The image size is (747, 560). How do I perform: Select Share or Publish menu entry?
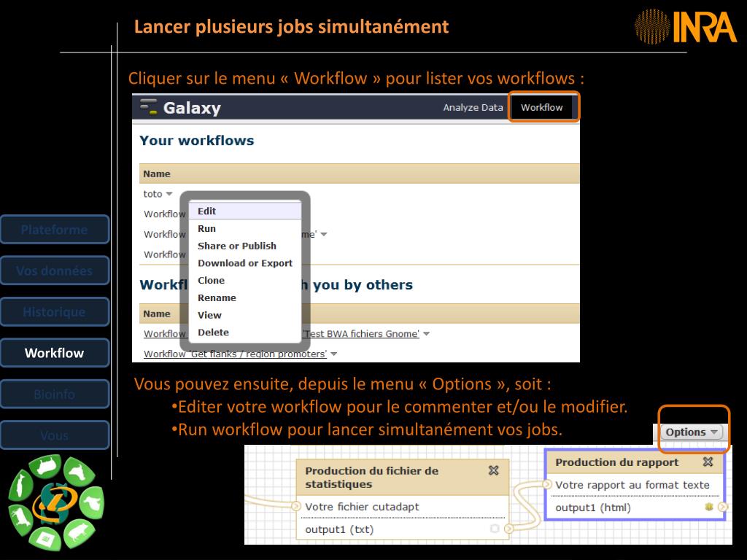coord(245,246)
